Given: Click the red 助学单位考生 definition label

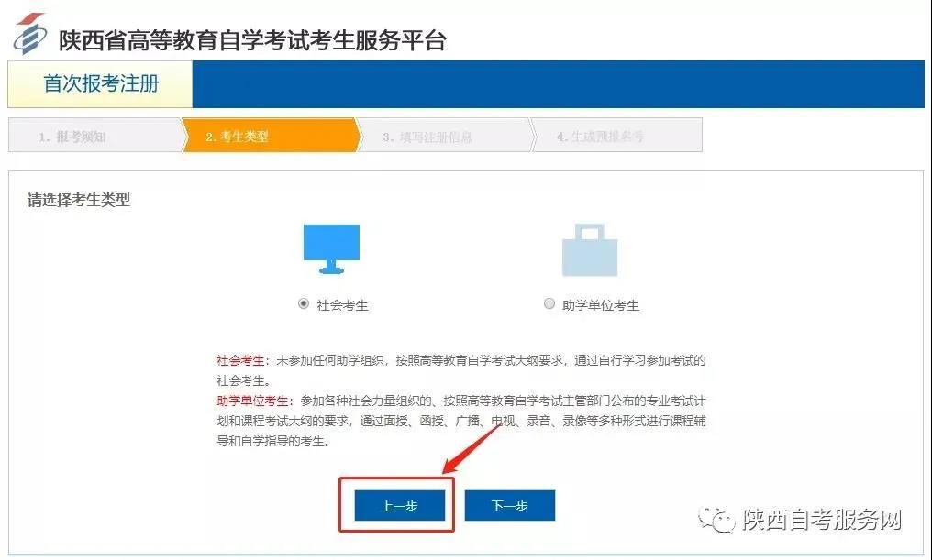Looking at the screenshot, I should (x=252, y=401).
